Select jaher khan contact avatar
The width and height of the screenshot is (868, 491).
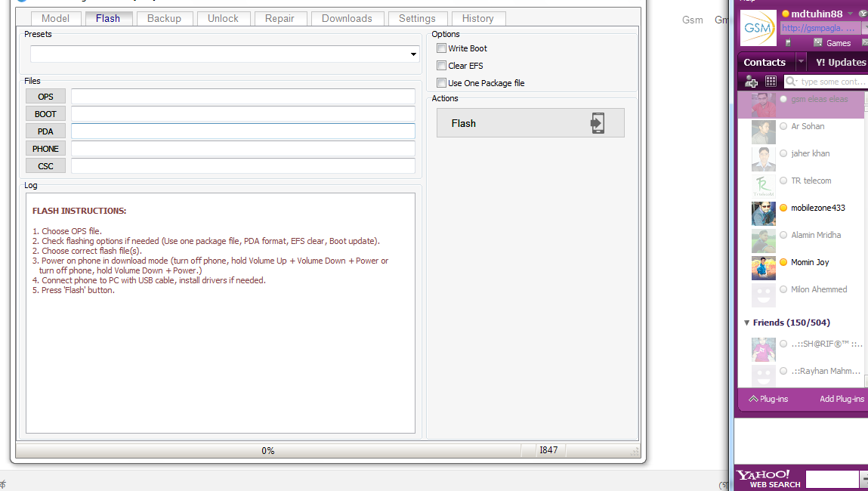[x=764, y=159]
